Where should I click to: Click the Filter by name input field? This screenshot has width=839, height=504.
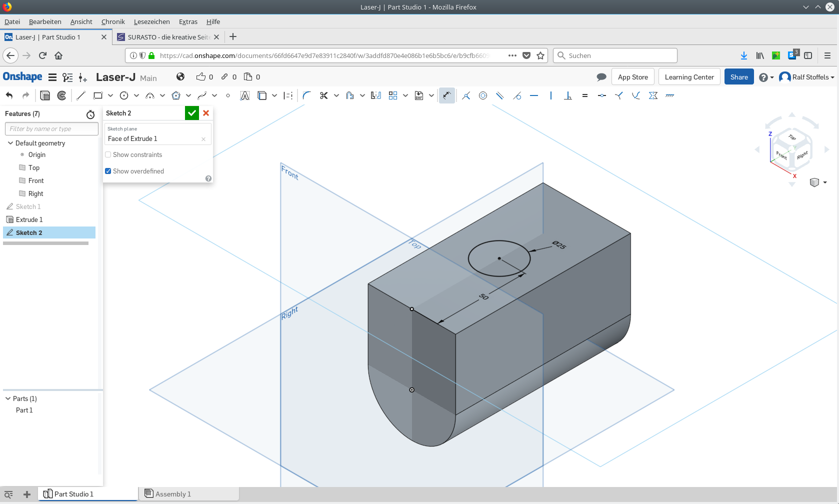click(51, 129)
